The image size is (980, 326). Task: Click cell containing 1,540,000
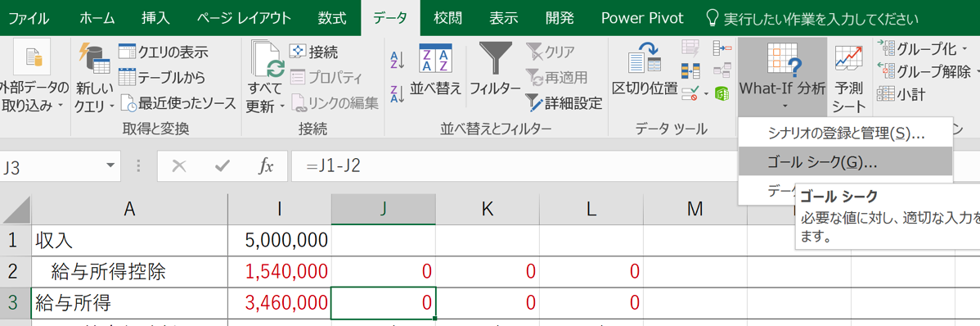pyautogui.click(x=280, y=271)
